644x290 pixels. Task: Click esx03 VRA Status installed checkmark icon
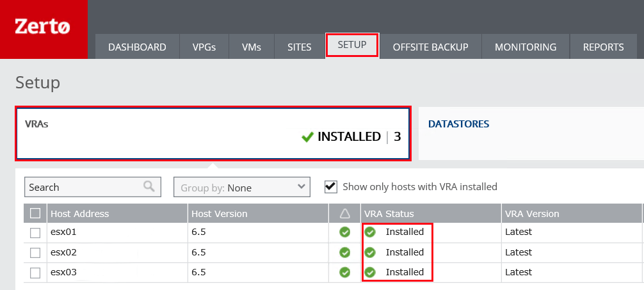point(370,272)
